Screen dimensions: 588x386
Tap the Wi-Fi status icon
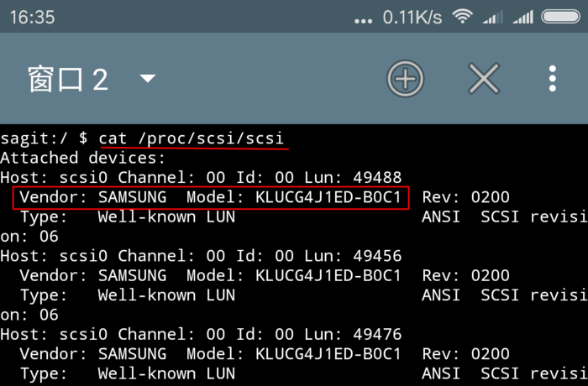[462, 17]
